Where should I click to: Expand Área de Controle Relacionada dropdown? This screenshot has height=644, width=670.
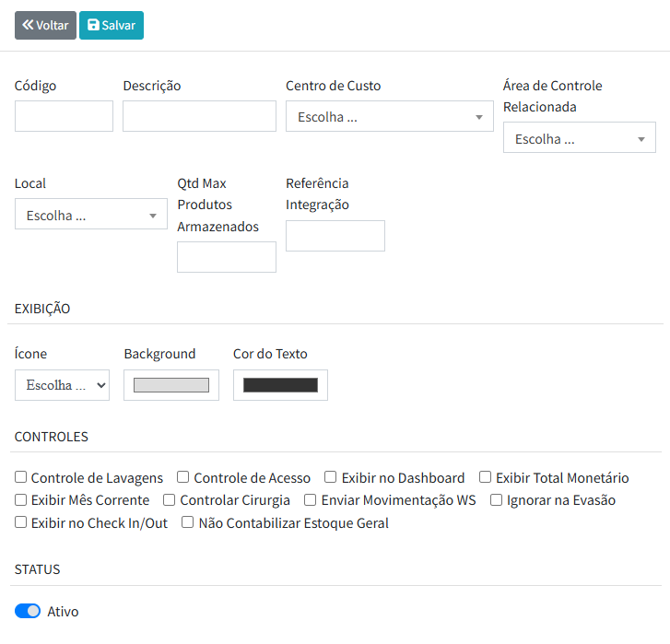579,138
